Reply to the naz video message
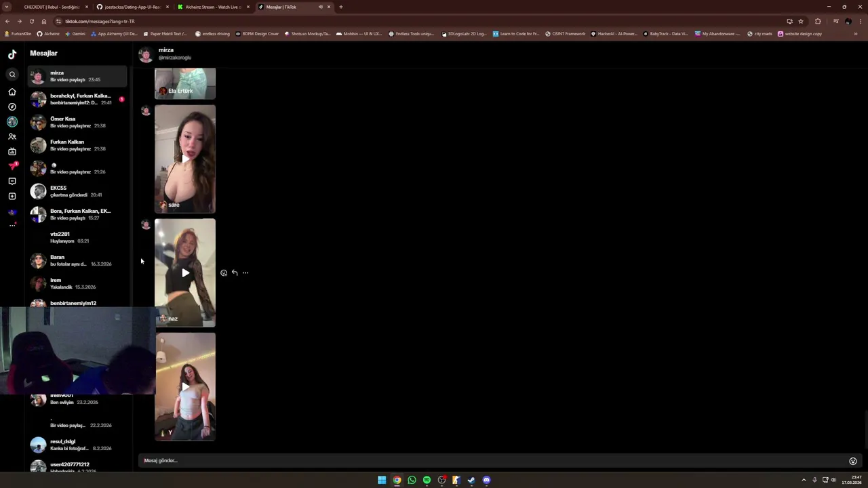This screenshot has width=868, height=488. tap(235, 272)
